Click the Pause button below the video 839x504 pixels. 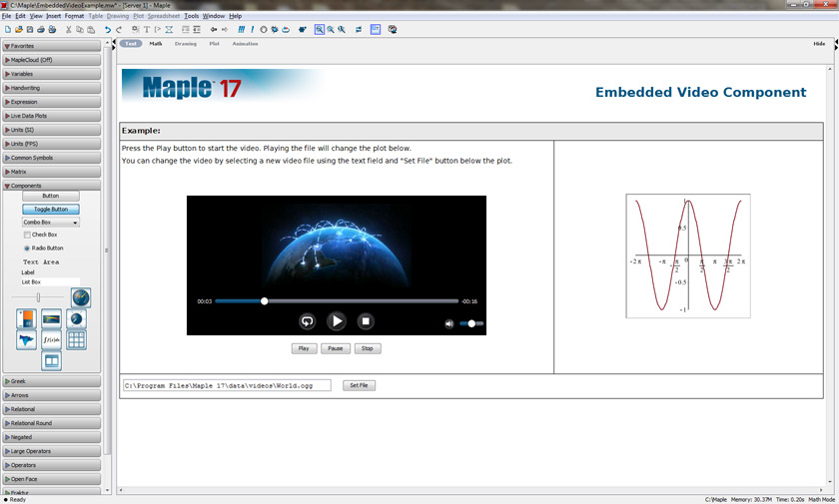click(x=336, y=348)
